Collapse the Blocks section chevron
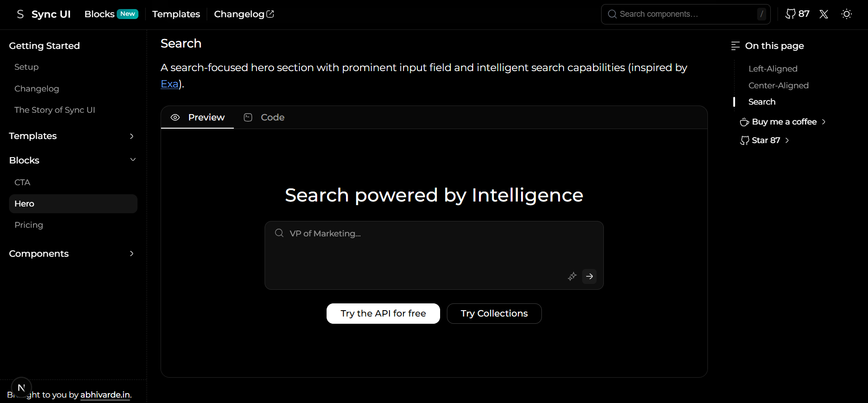 pos(133,159)
